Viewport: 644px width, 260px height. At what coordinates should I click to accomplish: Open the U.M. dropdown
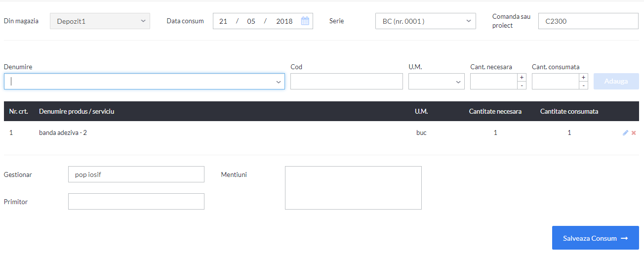click(x=437, y=82)
